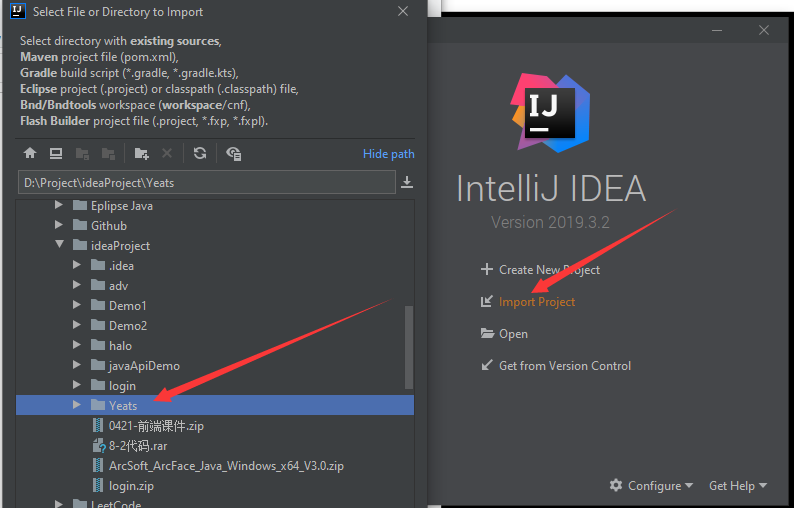Select the .idea folder name
The height and width of the screenshot is (508, 794).
point(122,265)
